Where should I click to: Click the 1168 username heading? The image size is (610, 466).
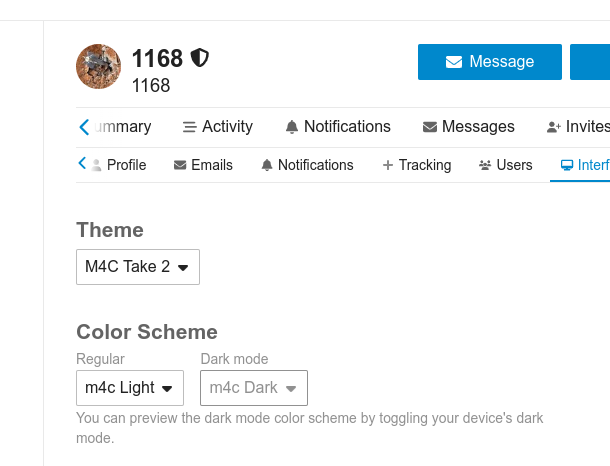click(x=157, y=58)
